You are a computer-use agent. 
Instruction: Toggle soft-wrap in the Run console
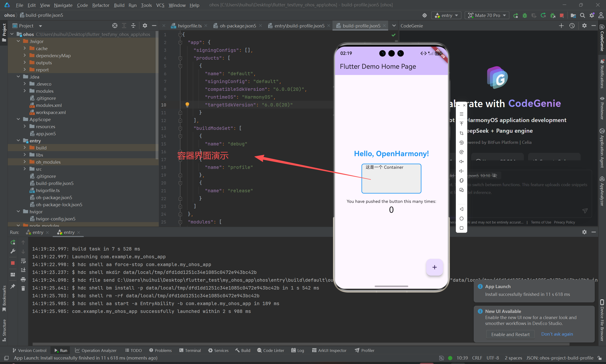point(23,261)
